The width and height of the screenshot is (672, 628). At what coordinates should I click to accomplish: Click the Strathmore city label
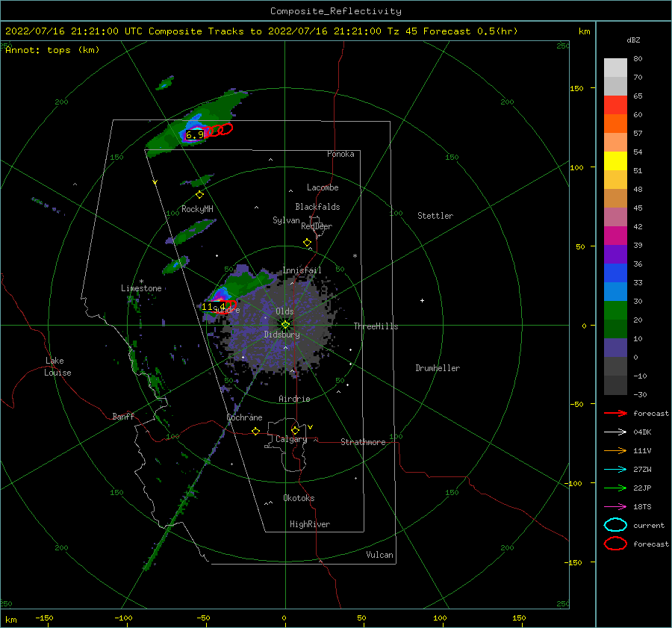[x=363, y=442]
